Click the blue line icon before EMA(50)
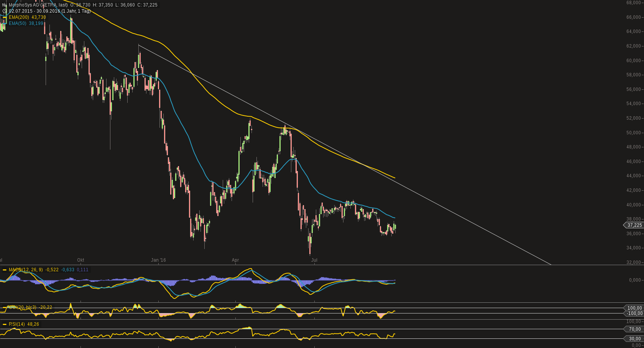644x348 pixels. point(5,23)
